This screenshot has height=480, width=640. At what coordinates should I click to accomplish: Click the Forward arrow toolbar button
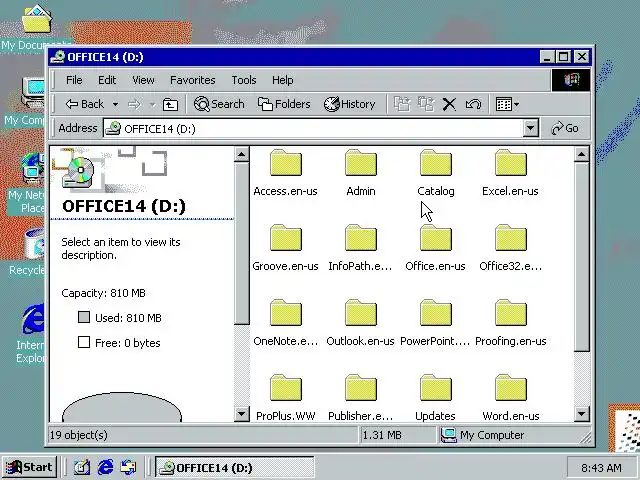pyautogui.click(x=134, y=104)
